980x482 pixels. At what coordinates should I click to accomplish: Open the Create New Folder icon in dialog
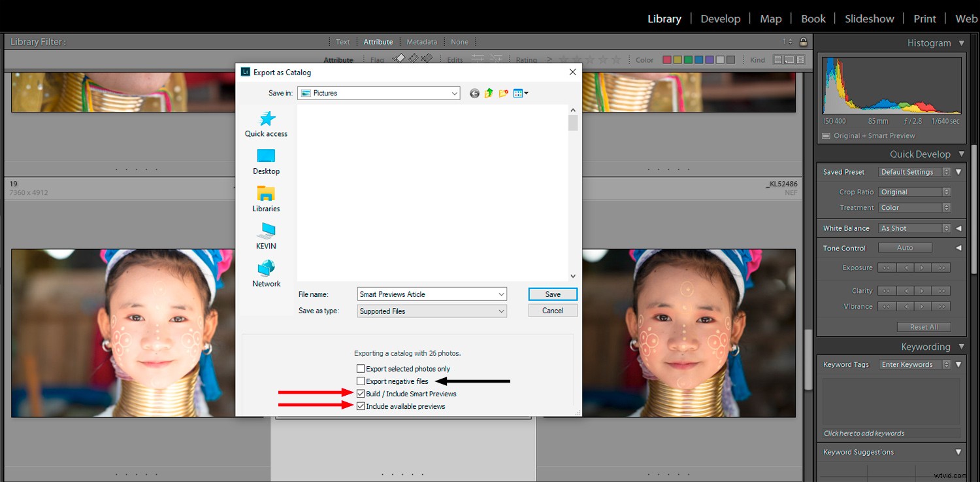(503, 93)
